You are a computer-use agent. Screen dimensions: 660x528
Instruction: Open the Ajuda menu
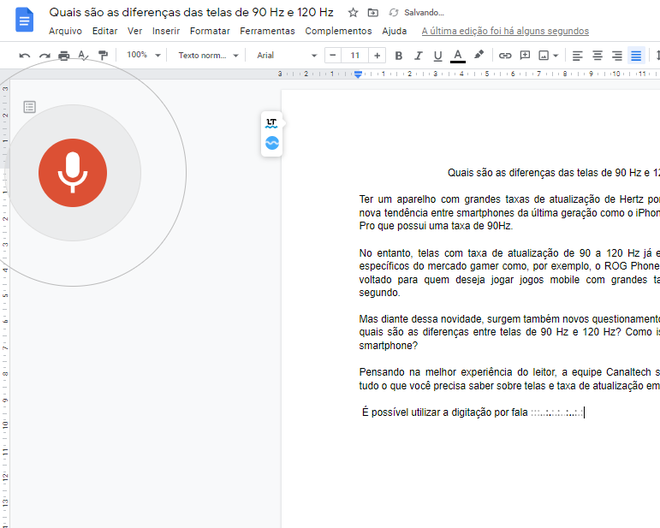pos(394,31)
